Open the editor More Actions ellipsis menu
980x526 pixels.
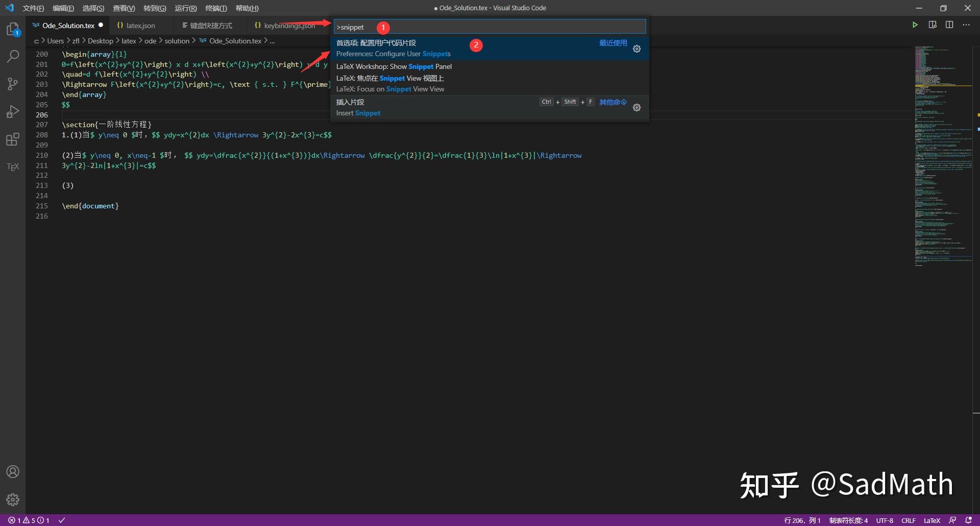click(x=967, y=25)
